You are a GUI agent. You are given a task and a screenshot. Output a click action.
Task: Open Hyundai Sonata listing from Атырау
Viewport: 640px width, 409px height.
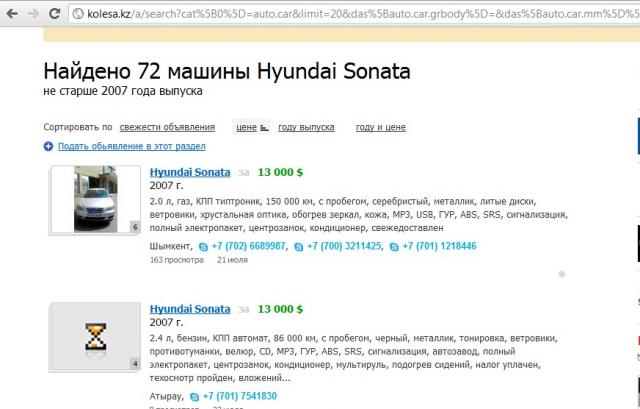[190, 309]
